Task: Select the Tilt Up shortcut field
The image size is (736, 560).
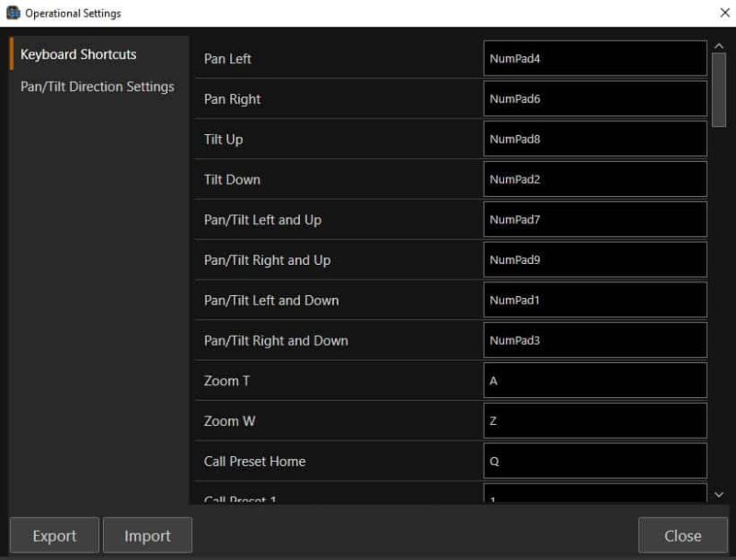Action: pos(594,140)
